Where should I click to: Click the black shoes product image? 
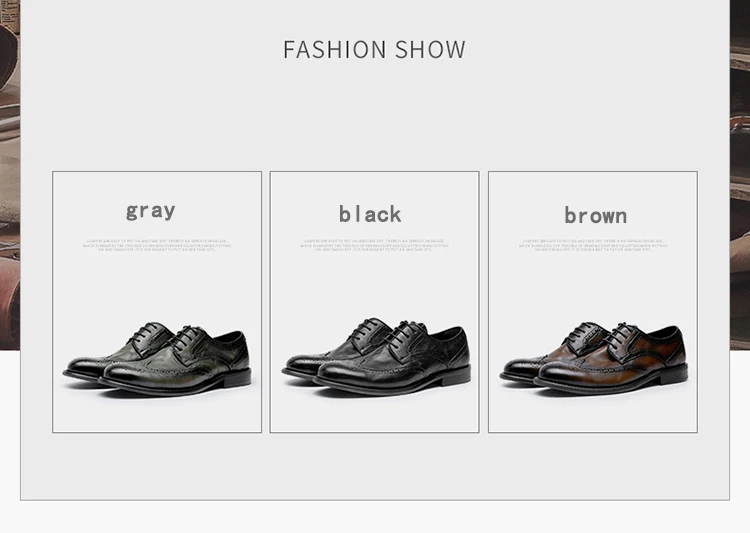376,356
